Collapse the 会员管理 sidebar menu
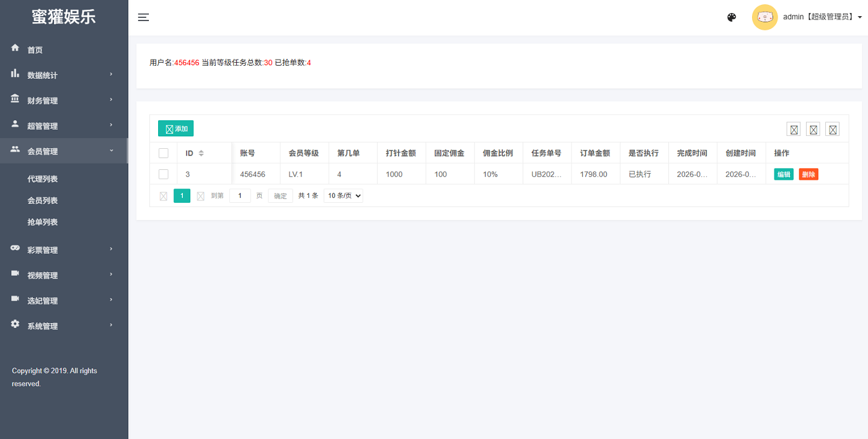 tap(64, 151)
